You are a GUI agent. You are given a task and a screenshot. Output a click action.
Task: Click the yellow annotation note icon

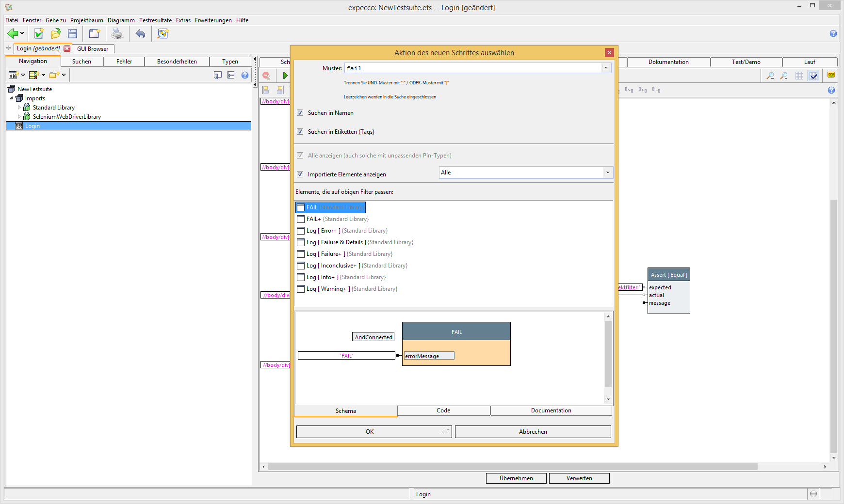click(x=831, y=75)
